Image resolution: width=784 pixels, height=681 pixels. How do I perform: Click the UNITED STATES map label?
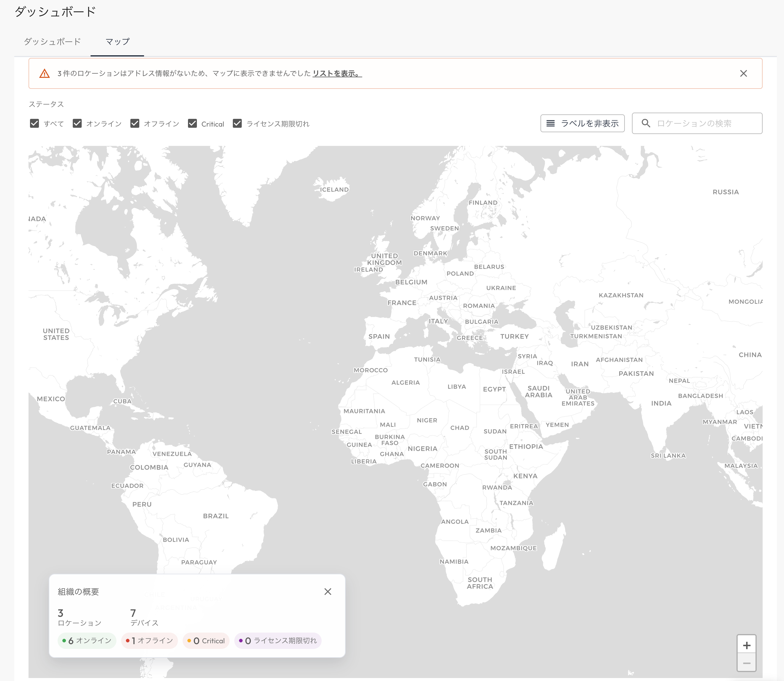[x=56, y=334]
